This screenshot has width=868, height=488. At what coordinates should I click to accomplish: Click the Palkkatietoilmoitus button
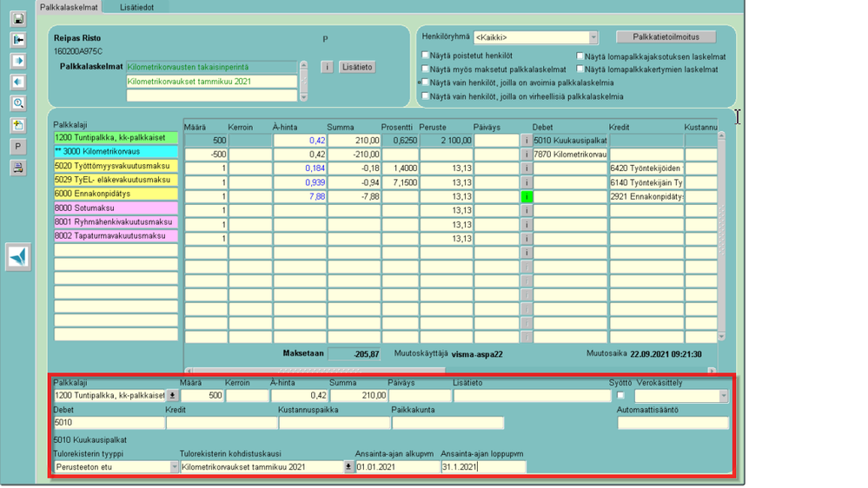click(x=666, y=37)
